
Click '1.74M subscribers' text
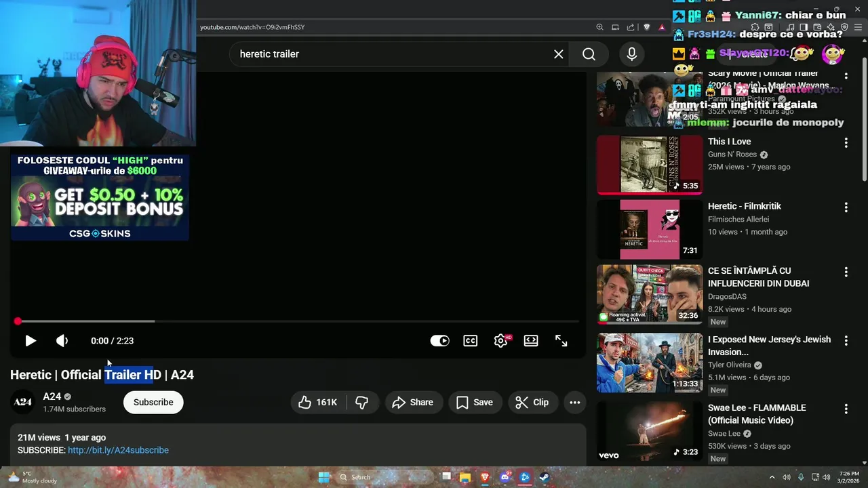pos(75,409)
